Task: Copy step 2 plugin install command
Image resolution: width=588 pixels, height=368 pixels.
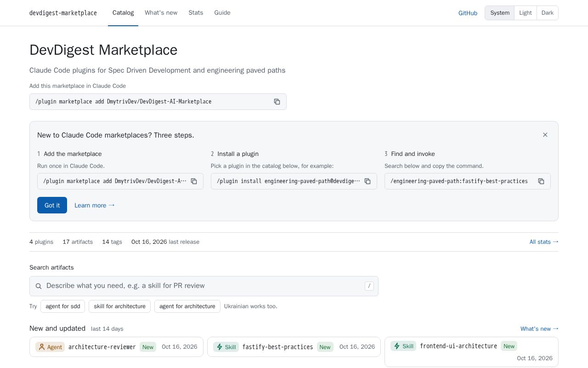Action: tap(367, 181)
